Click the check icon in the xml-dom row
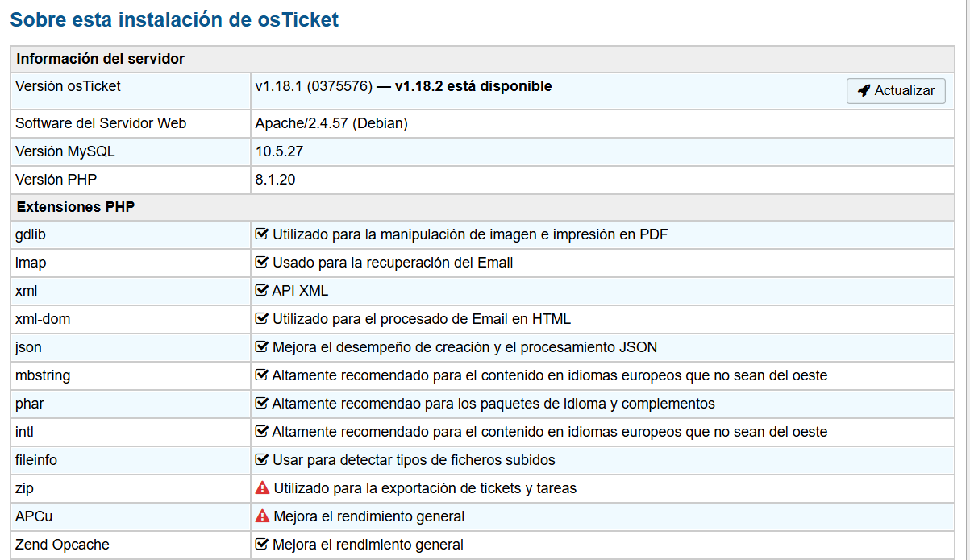 tap(261, 319)
